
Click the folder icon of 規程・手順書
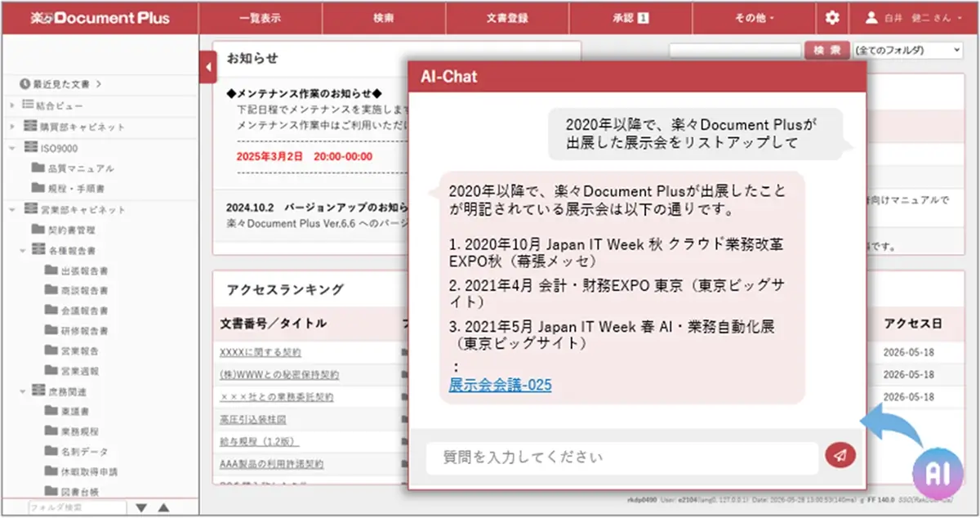[38, 188]
